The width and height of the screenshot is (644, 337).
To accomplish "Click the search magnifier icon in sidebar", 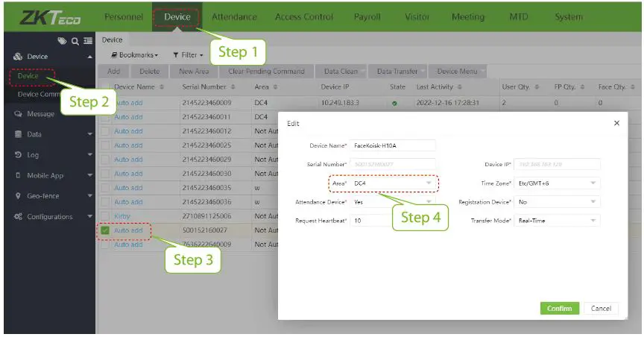I will point(75,41).
